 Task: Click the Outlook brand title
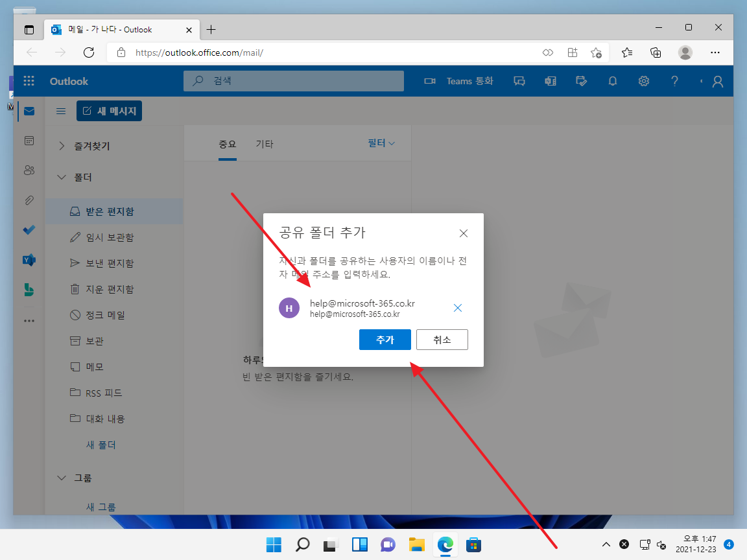(69, 82)
